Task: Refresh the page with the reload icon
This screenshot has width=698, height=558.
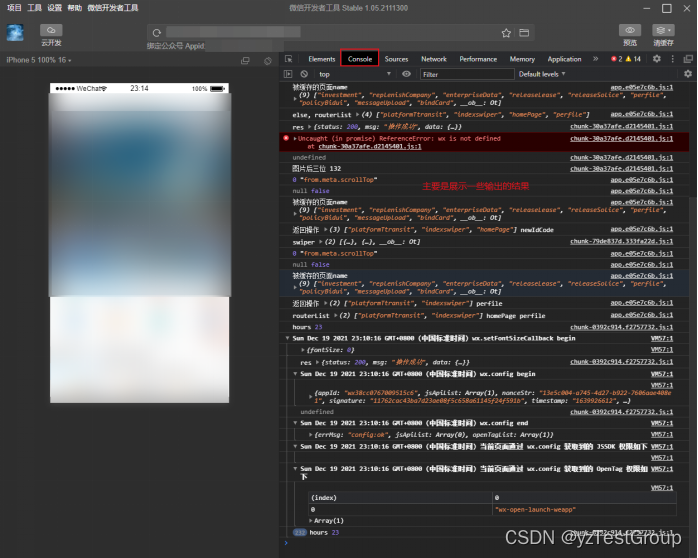Action: 156,32
